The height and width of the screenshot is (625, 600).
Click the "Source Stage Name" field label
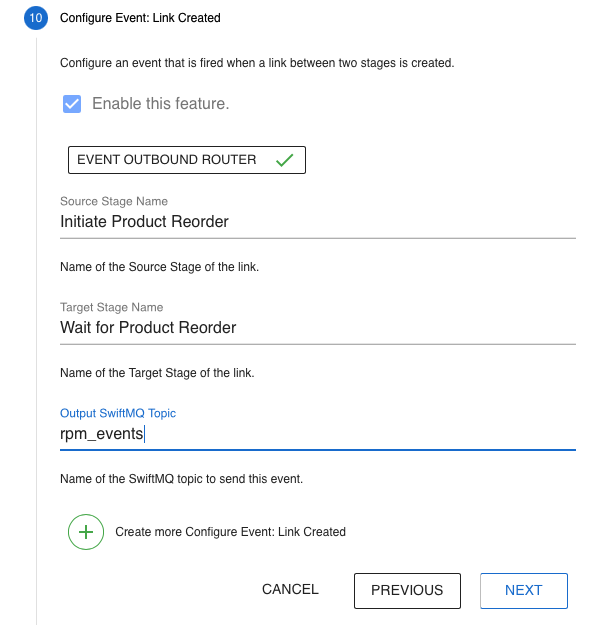pos(114,201)
